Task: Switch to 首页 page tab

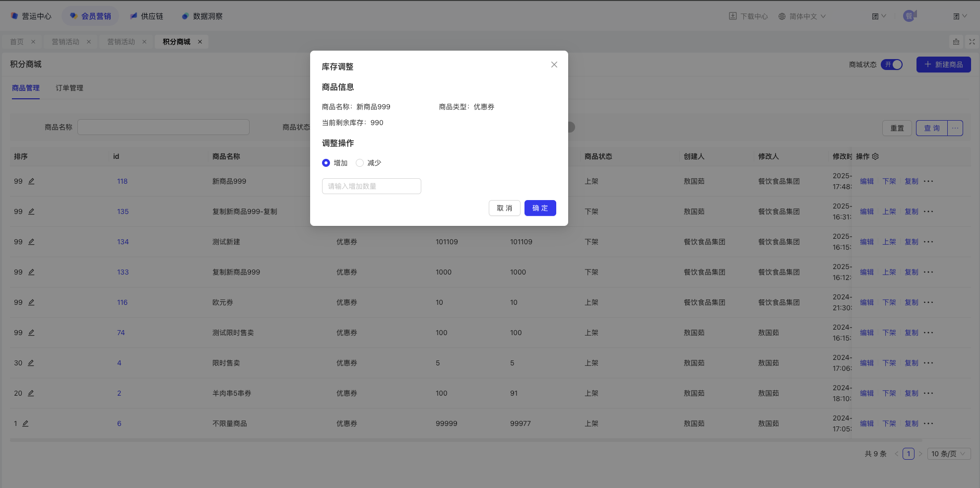Action: coord(17,42)
